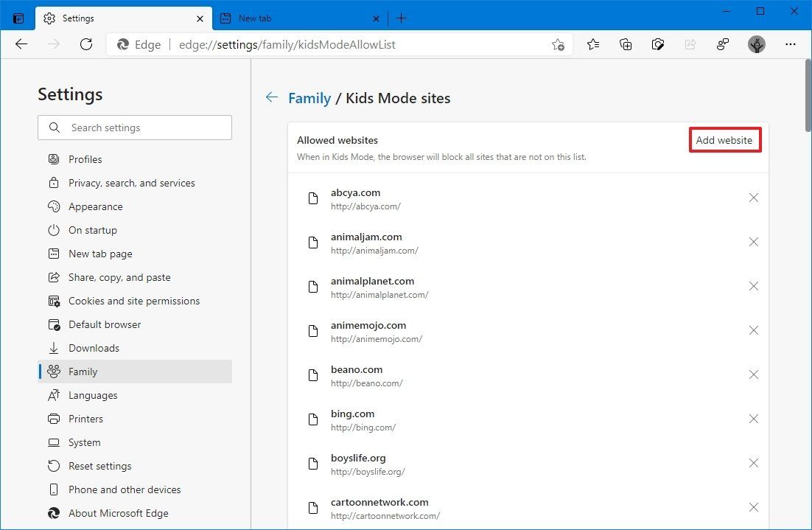812x530 pixels.
Task: Open the Settings and more menu
Action: click(791, 44)
